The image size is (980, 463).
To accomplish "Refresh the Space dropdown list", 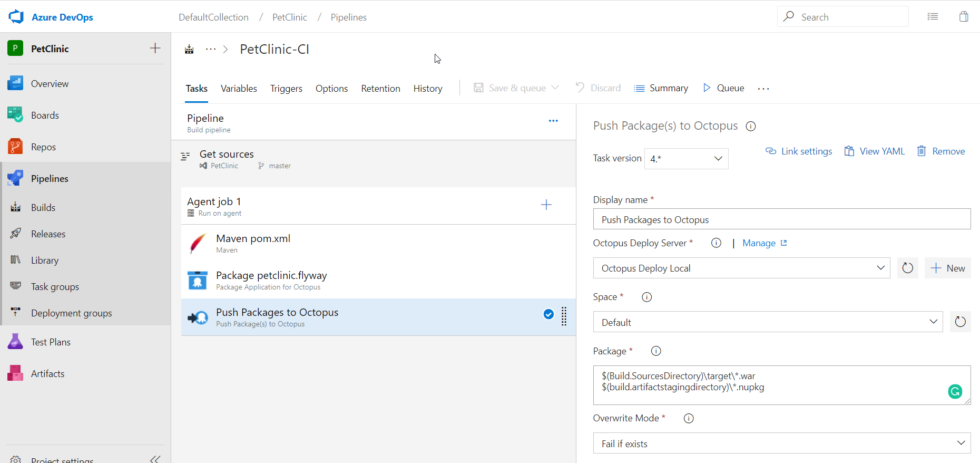I will point(960,322).
